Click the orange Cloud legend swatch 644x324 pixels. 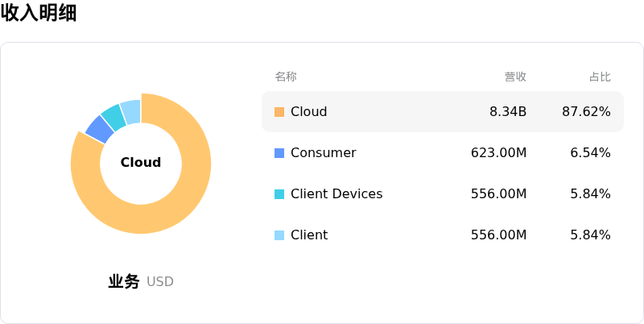pyautogui.click(x=279, y=112)
